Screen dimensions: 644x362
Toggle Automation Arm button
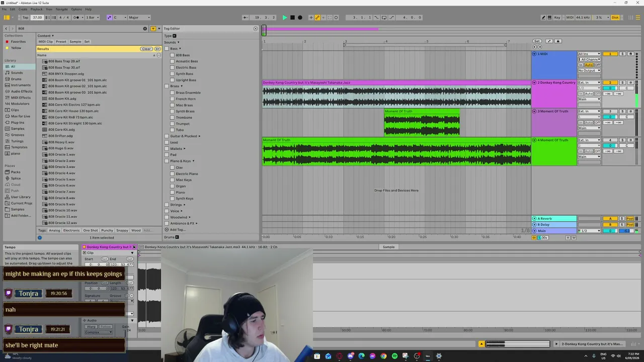317,18
